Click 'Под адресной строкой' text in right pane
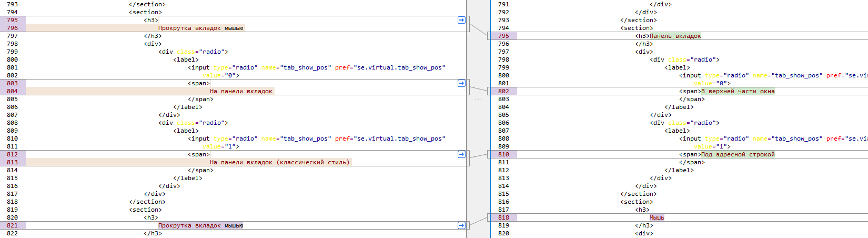Viewport: 868px width, 238px height. (738, 154)
